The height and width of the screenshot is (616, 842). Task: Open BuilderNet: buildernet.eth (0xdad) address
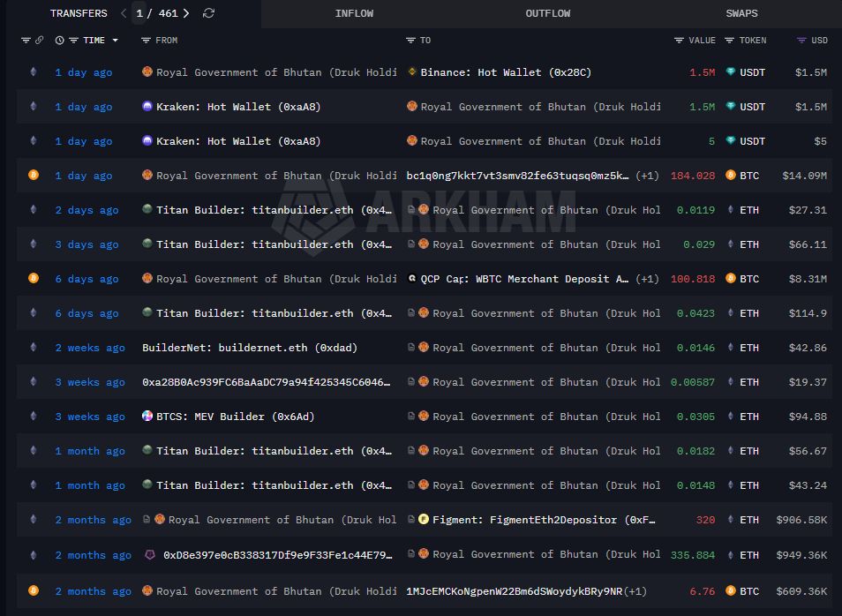(250, 348)
